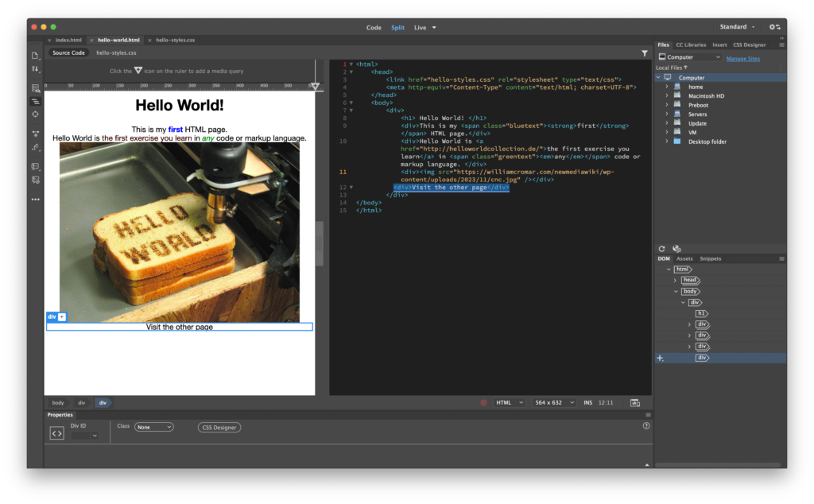Click the filter funnel icon above code
The image size is (814, 504).
click(x=645, y=53)
